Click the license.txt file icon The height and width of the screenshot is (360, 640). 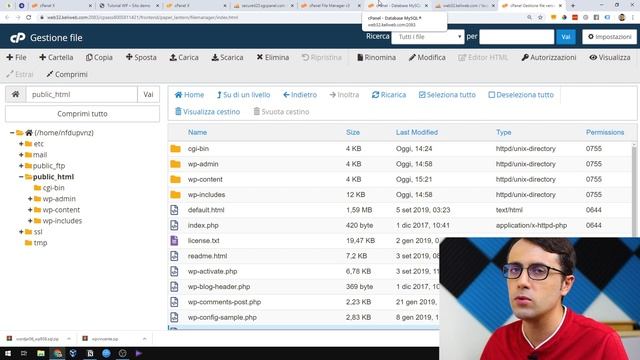pyautogui.click(x=174, y=240)
